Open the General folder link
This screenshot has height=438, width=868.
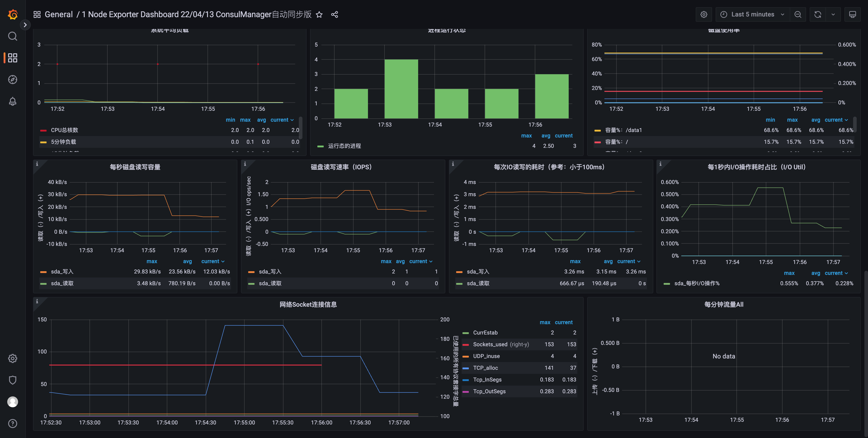coord(59,14)
